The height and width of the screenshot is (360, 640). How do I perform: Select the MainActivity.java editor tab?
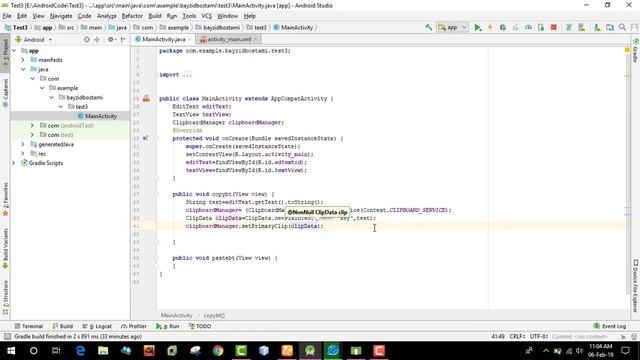point(163,39)
